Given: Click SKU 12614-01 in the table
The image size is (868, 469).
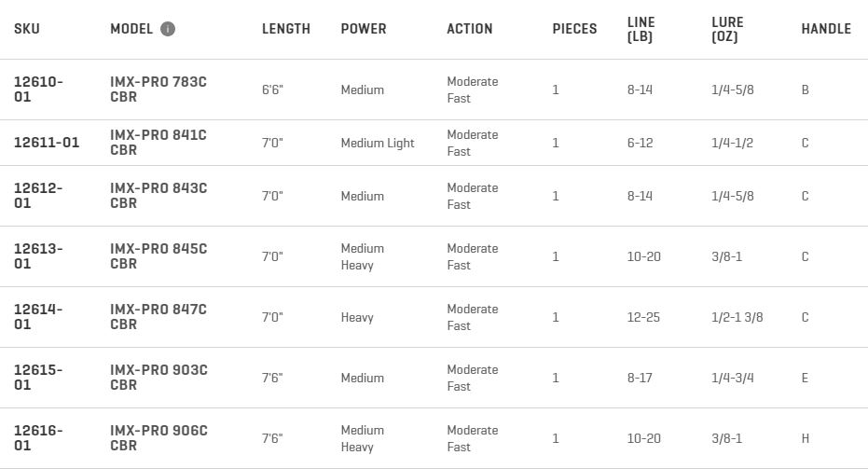Looking at the screenshot, I should click(x=38, y=317).
